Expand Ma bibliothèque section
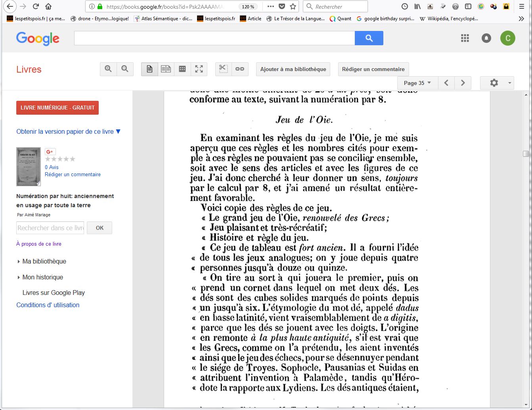This screenshot has height=410, width=532. (x=44, y=261)
